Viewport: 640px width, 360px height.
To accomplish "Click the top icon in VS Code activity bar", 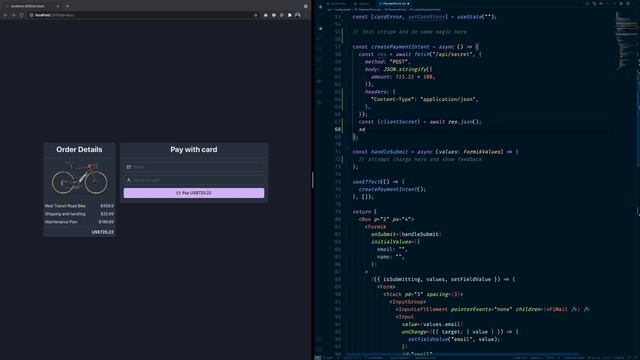I will 320,7.
